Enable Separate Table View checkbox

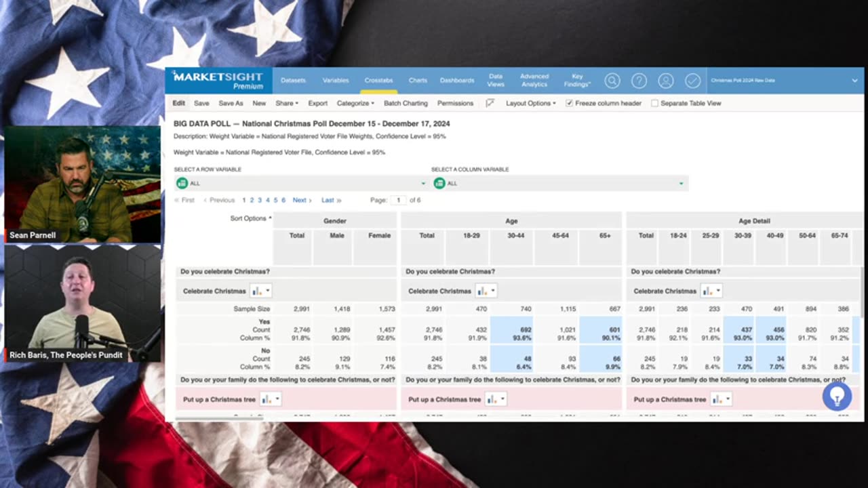tap(654, 103)
